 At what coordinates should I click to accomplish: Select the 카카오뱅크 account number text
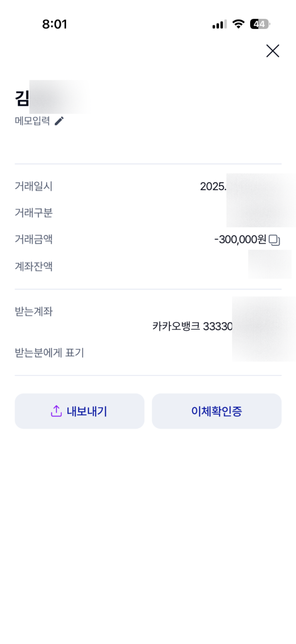192,326
